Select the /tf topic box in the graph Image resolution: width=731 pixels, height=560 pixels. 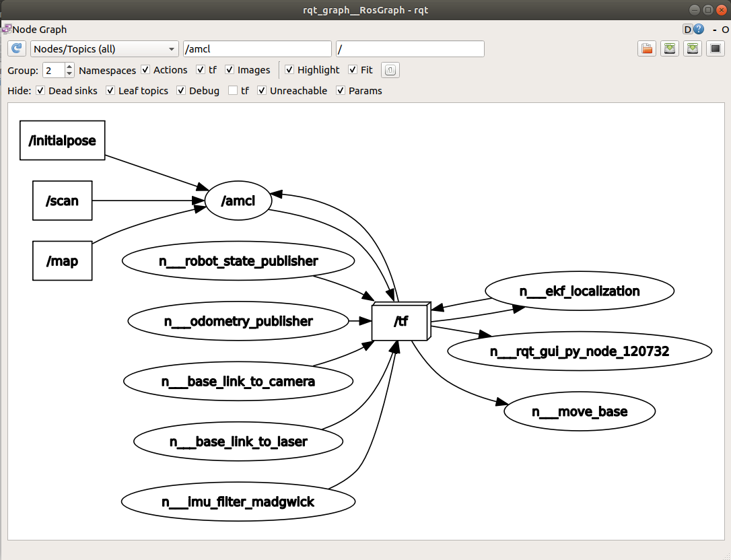(x=400, y=322)
